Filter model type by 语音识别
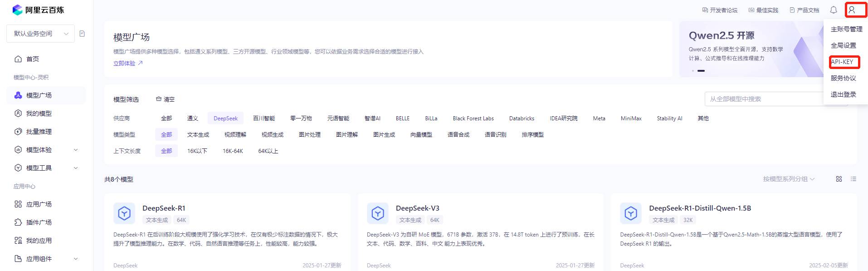Viewport: 868px width, 271px height. tap(496, 135)
